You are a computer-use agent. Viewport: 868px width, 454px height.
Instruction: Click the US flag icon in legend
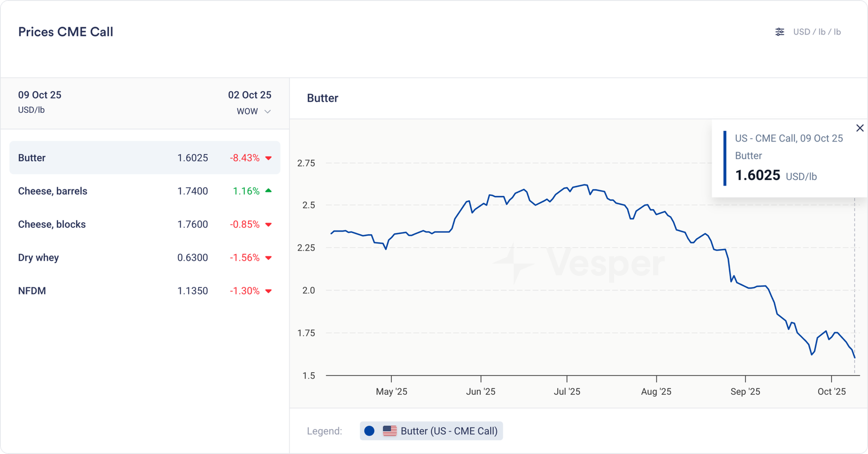tap(390, 431)
